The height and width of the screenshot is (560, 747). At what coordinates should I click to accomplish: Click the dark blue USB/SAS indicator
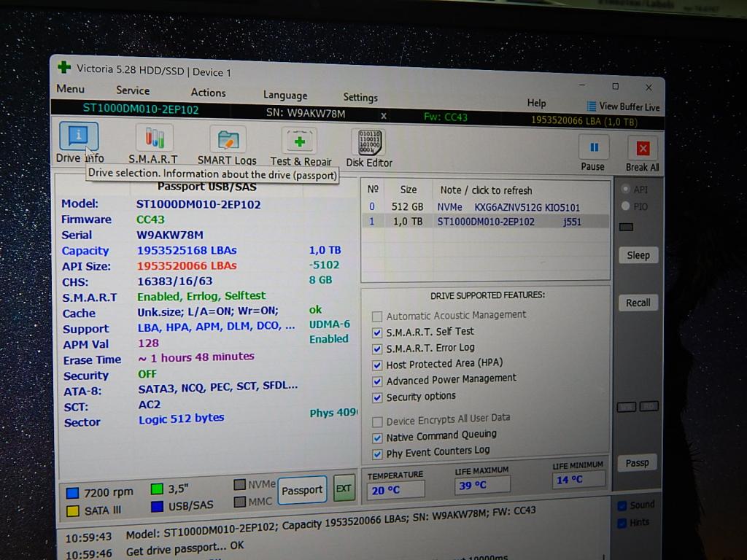[x=157, y=506]
